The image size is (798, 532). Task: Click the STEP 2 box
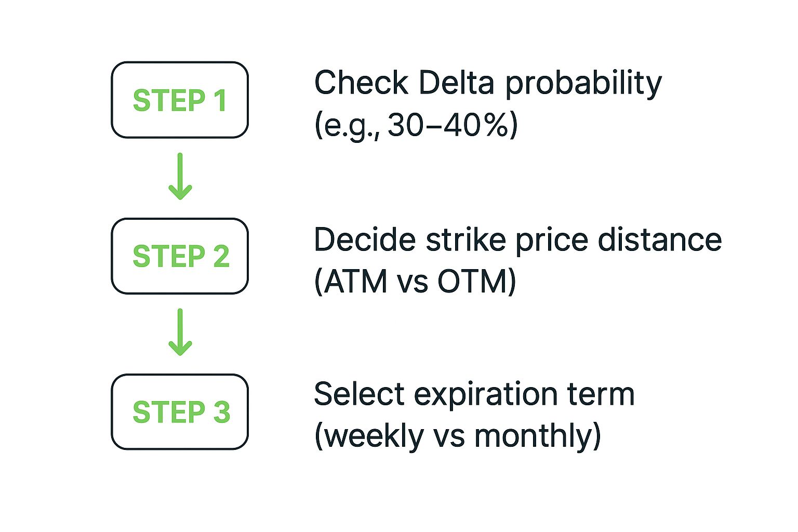click(x=180, y=256)
